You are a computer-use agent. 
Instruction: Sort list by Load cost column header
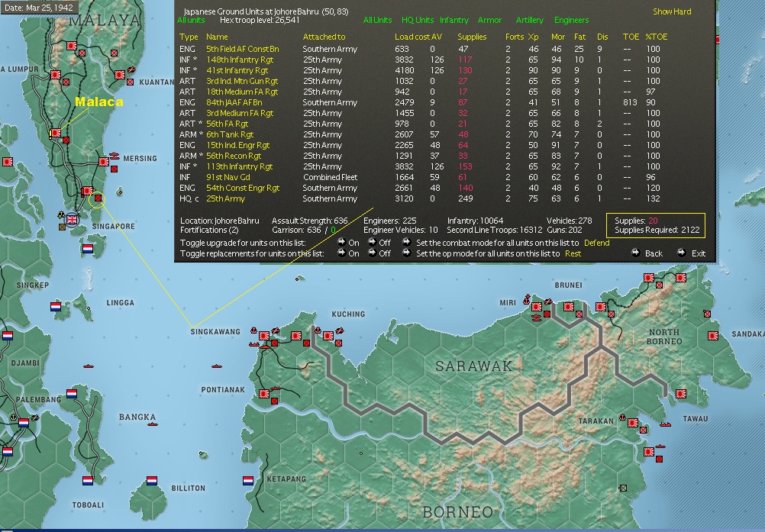pyautogui.click(x=412, y=37)
